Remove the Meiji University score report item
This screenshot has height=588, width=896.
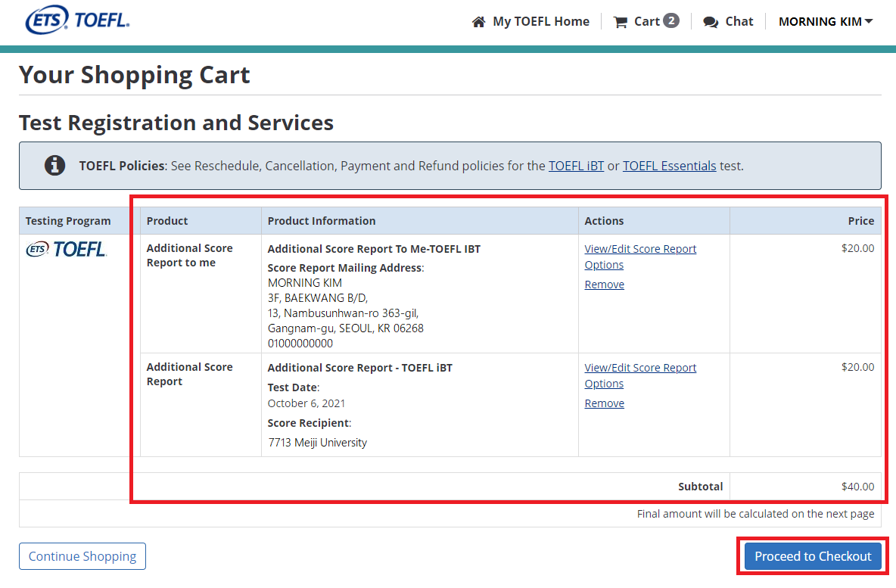pos(604,403)
